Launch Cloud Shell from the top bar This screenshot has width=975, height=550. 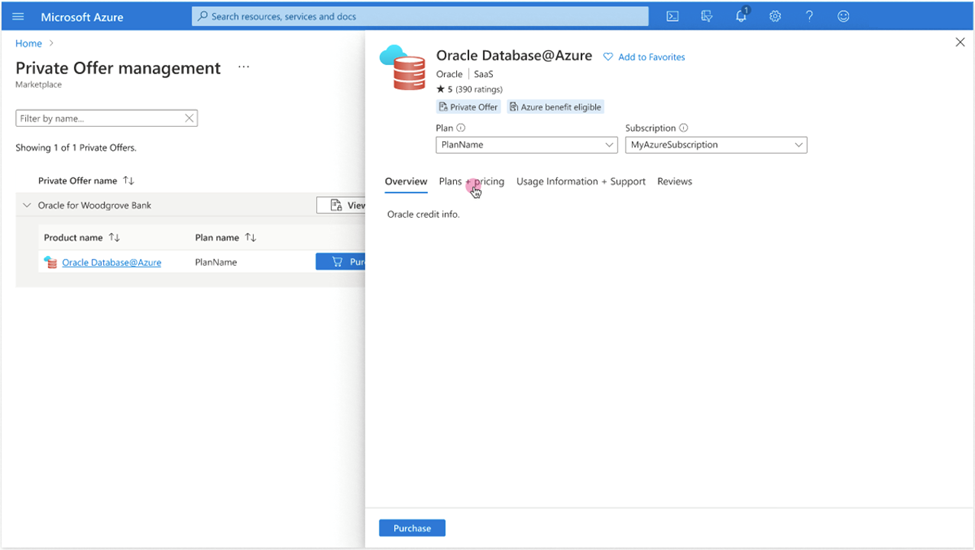[673, 17]
